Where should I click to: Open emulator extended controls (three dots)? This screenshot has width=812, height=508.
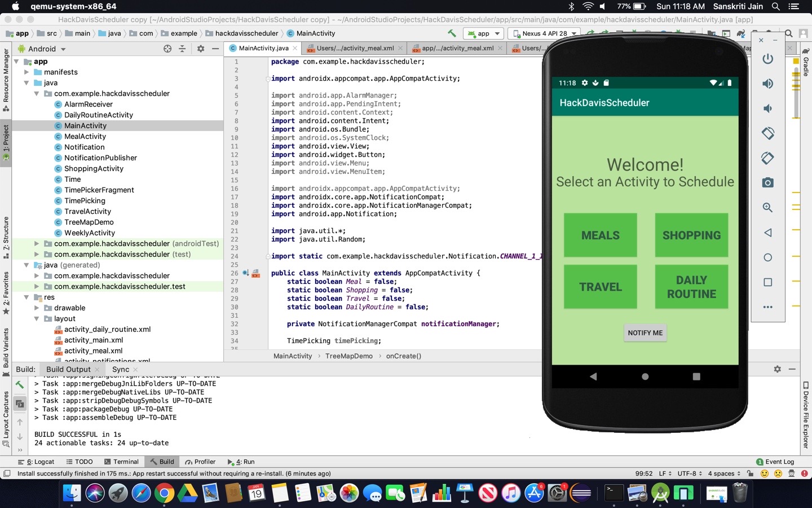pos(767,307)
